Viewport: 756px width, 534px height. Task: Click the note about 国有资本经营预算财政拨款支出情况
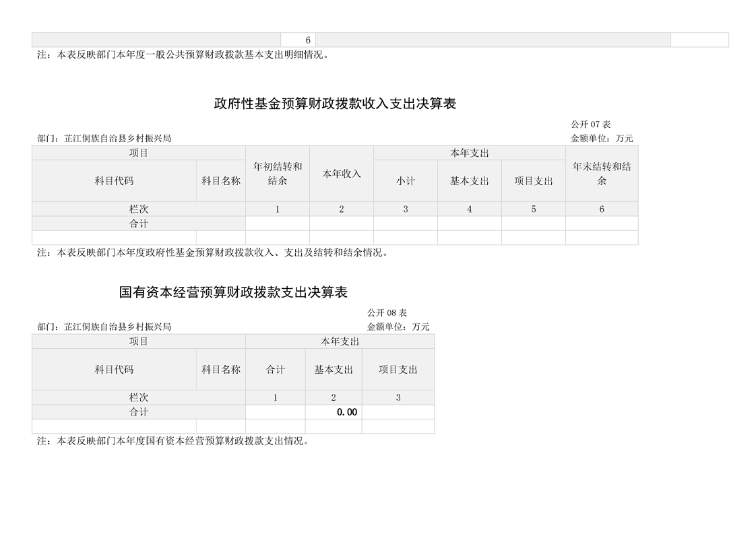point(172,442)
